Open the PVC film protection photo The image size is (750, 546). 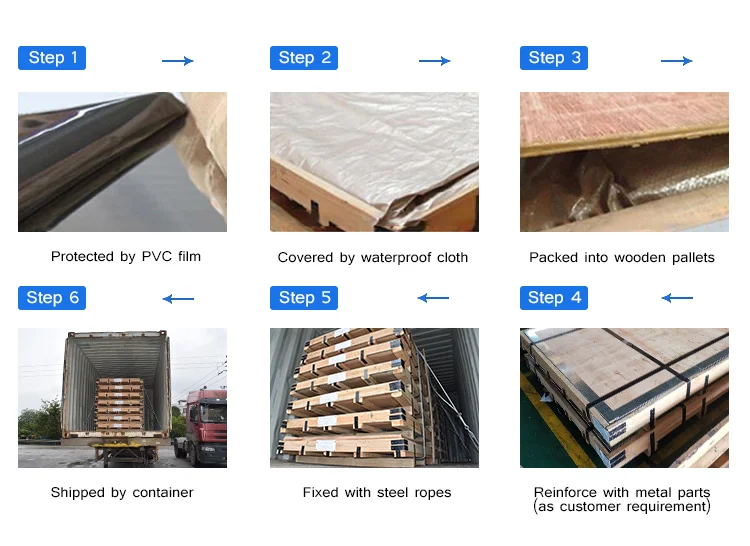(x=122, y=162)
